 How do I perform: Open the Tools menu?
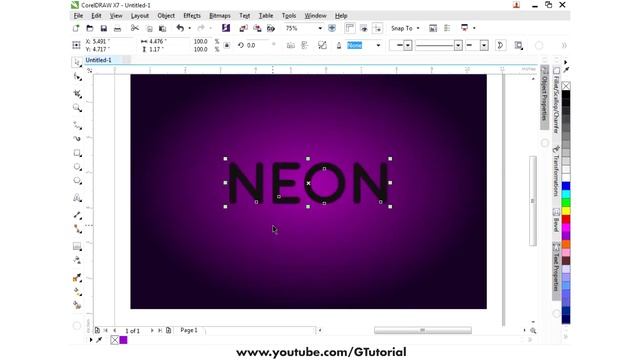tap(289, 16)
